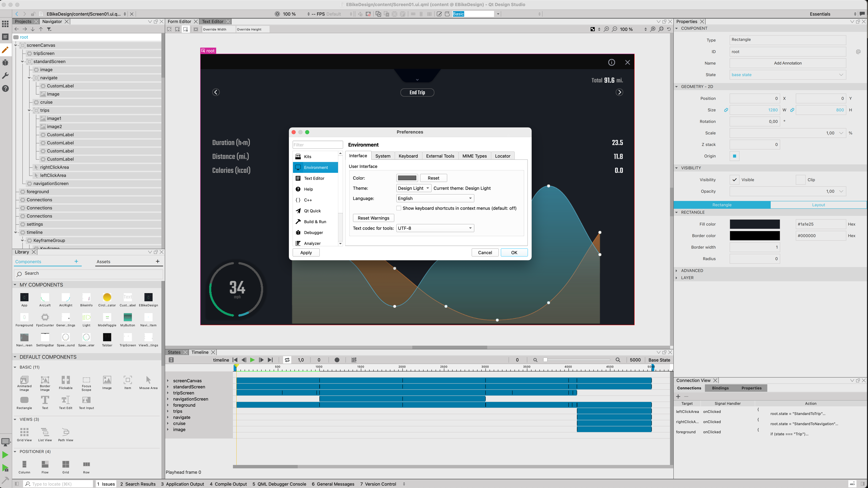
Task: Click the Debug mode bug icon in left sidebar
Action: 5,63
